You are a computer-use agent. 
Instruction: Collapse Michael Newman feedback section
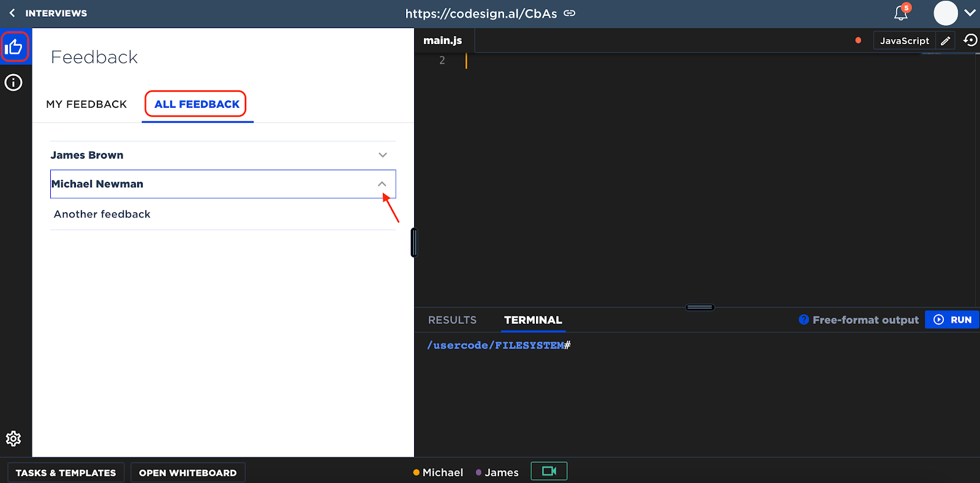pyautogui.click(x=382, y=184)
